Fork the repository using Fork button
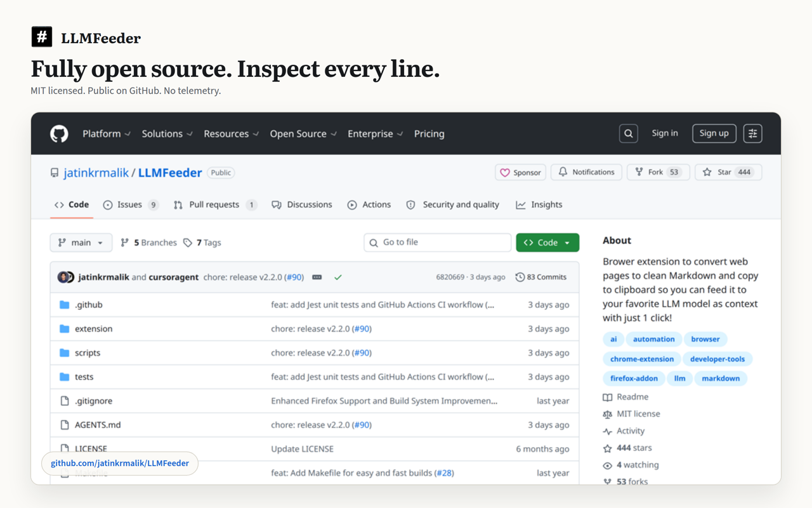This screenshot has height=508, width=812. click(658, 172)
